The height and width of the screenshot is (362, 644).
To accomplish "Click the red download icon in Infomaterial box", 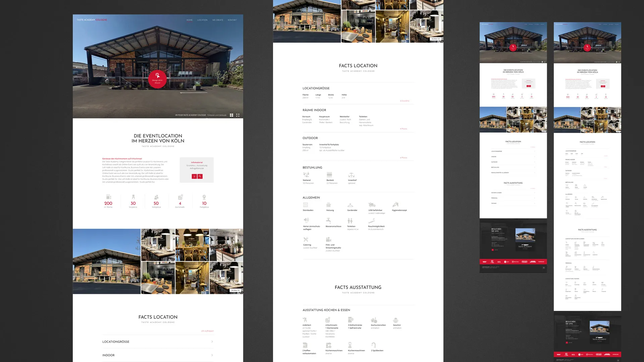I will [194, 176].
